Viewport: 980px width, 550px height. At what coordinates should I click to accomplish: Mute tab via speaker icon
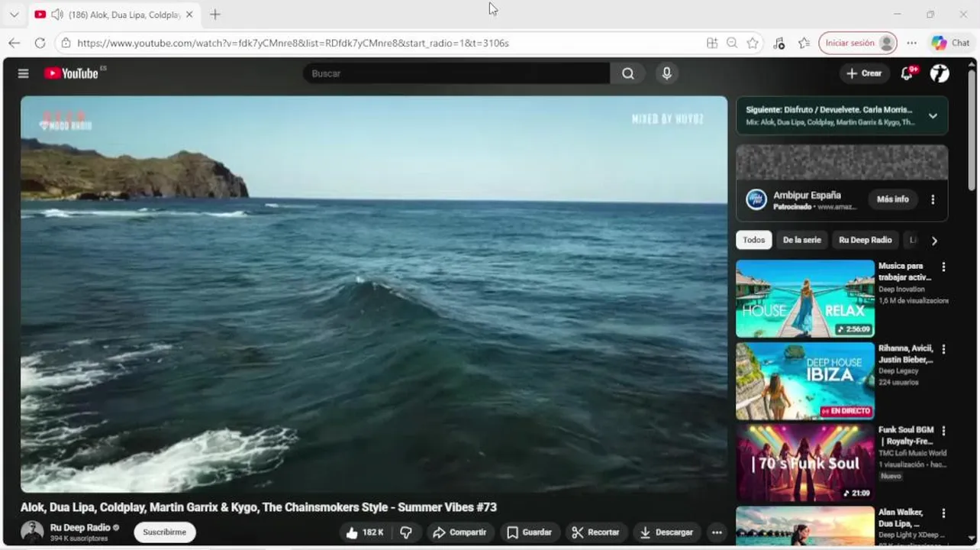(56, 14)
